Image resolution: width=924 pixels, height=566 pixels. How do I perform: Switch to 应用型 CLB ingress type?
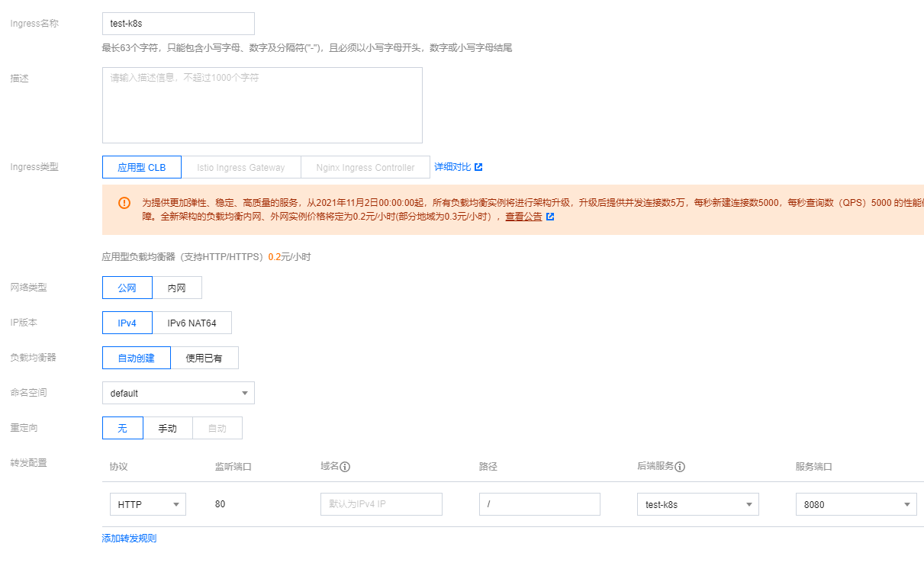[x=141, y=167]
